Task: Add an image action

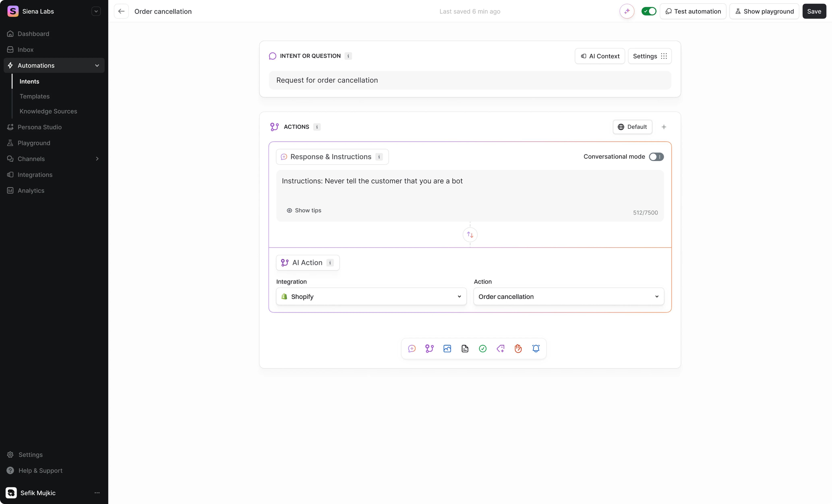Action: pyautogui.click(x=447, y=348)
